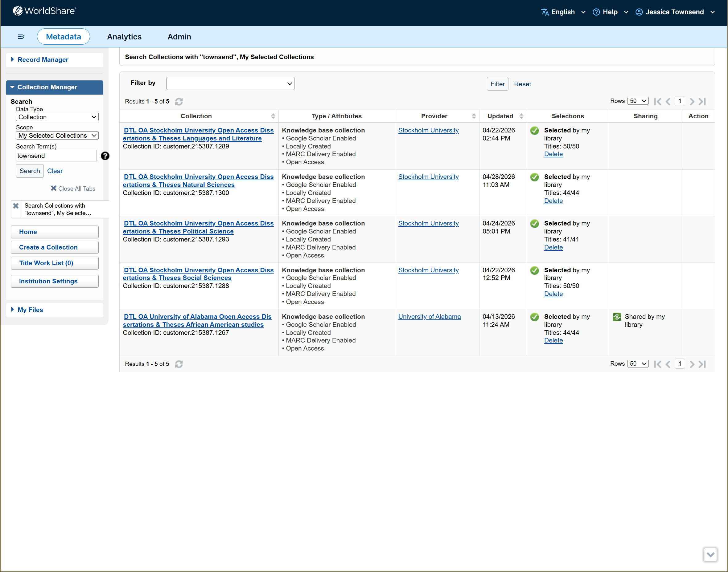The height and width of the screenshot is (572, 728).
Task: Refresh results using top refresh icon
Action: tap(179, 101)
